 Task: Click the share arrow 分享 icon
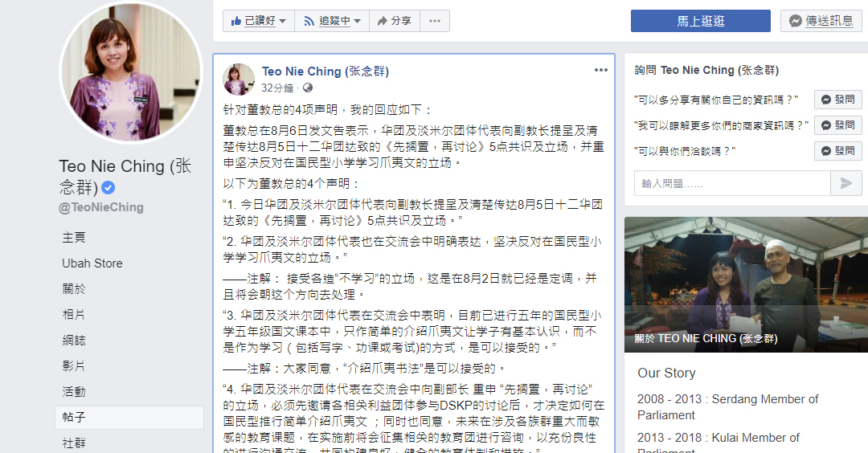[x=382, y=21]
